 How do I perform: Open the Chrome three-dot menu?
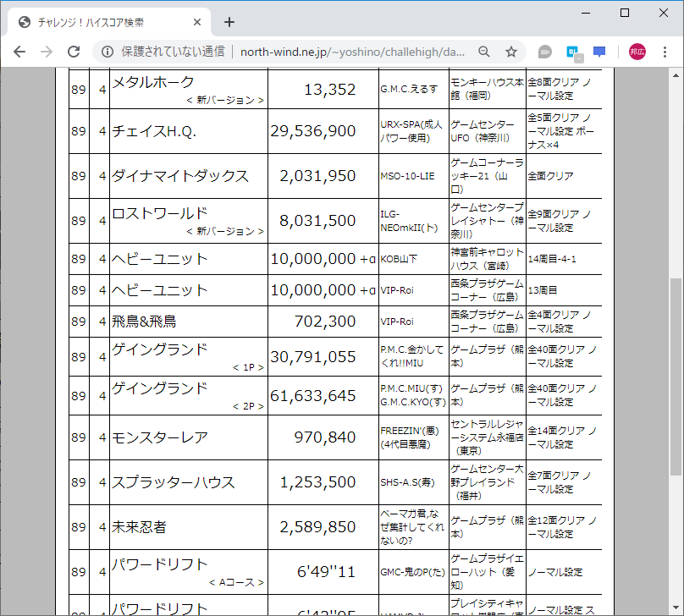[665, 52]
